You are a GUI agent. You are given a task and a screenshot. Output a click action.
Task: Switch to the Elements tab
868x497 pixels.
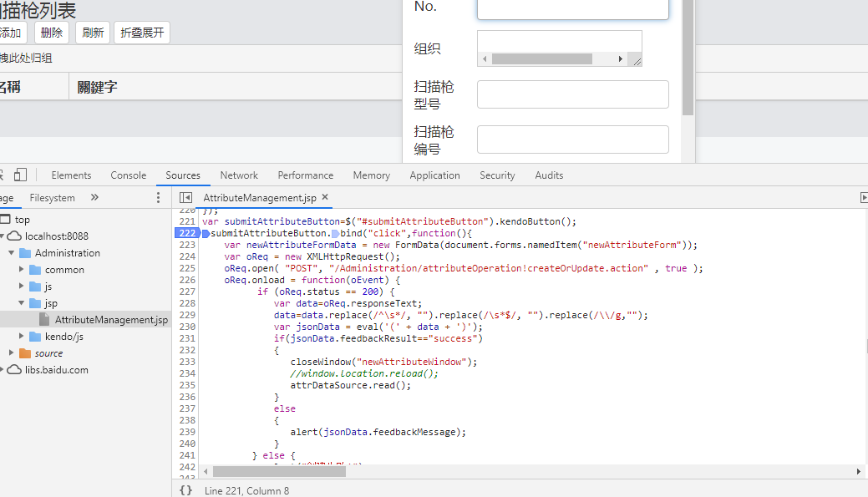pyautogui.click(x=71, y=175)
